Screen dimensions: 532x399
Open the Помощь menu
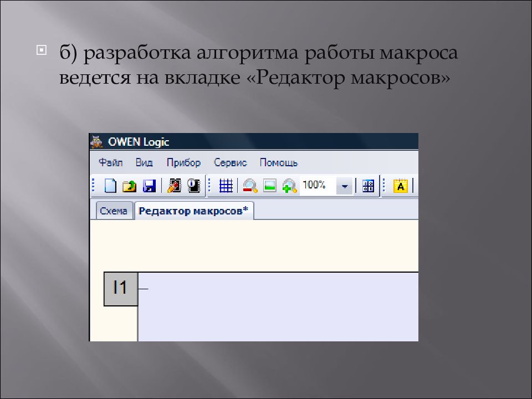pyautogui.click(x=279, y=163)
